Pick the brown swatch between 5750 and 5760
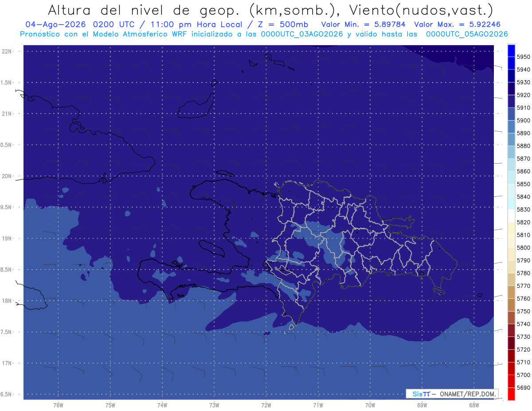The image size is (532, 411). pyautogui.click(x=511, y=305)
